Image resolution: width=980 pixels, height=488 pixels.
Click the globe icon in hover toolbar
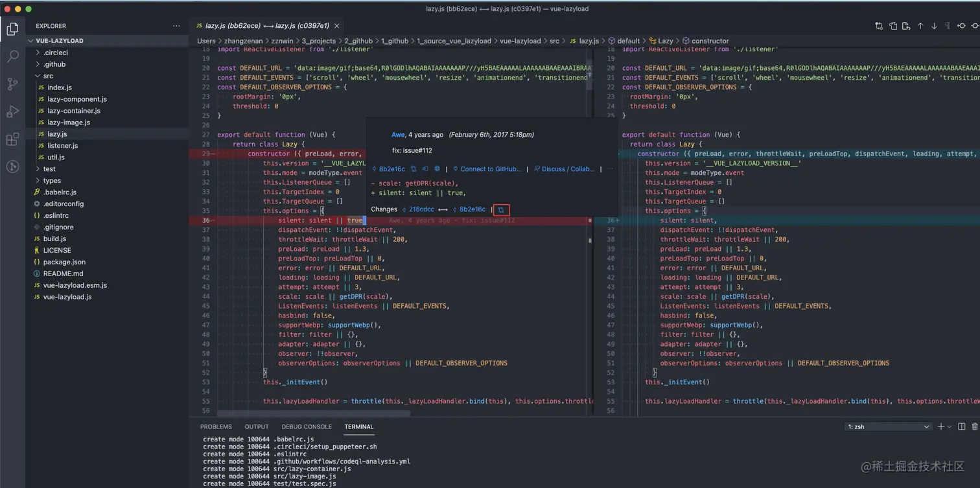437,169
